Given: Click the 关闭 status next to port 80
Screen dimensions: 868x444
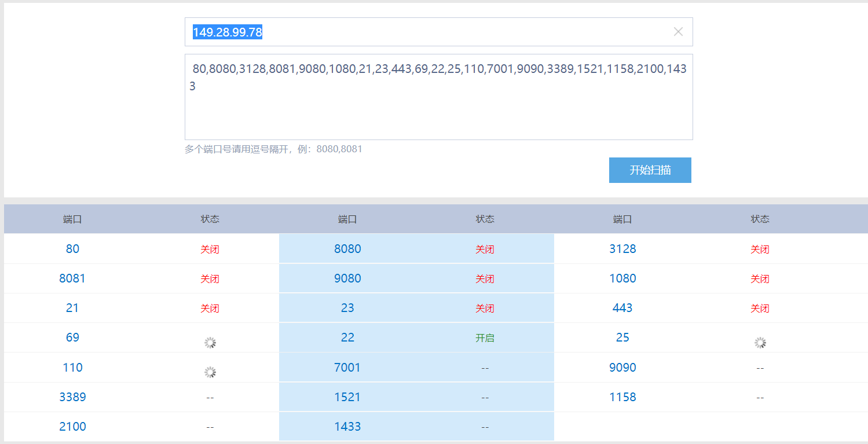Looking at the screenshot, I should tap(210, 249).
